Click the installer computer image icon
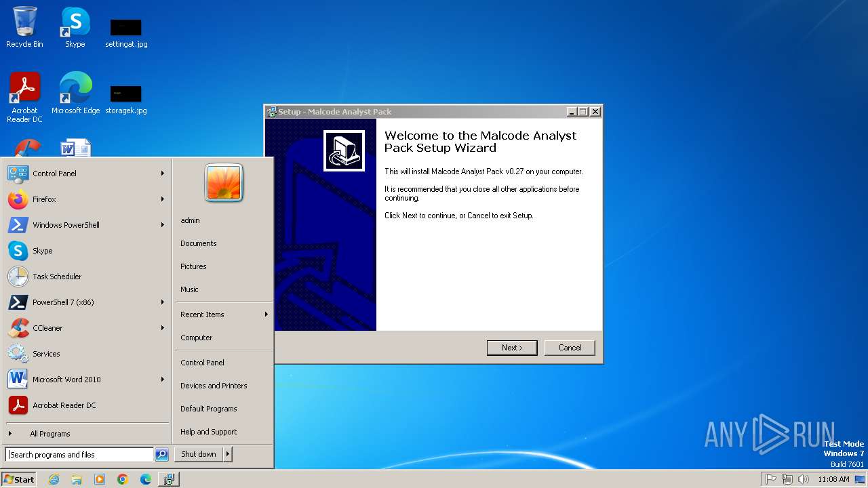 pos(344,150)
